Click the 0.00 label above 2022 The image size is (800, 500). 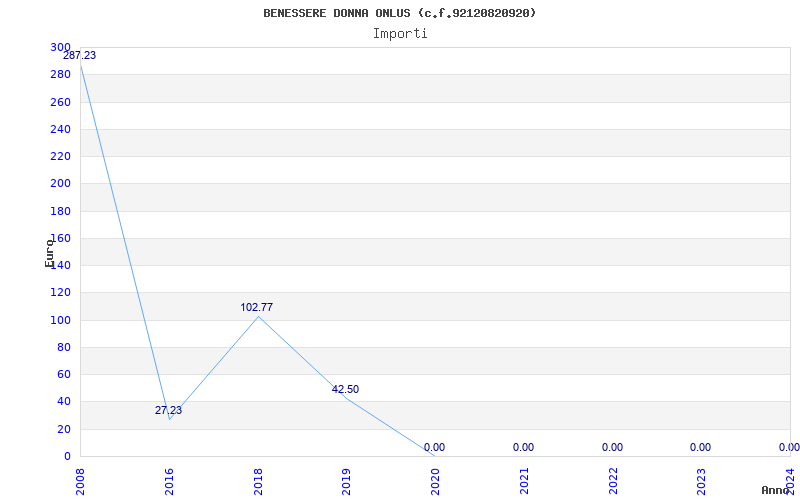click(x=612, y=447)
